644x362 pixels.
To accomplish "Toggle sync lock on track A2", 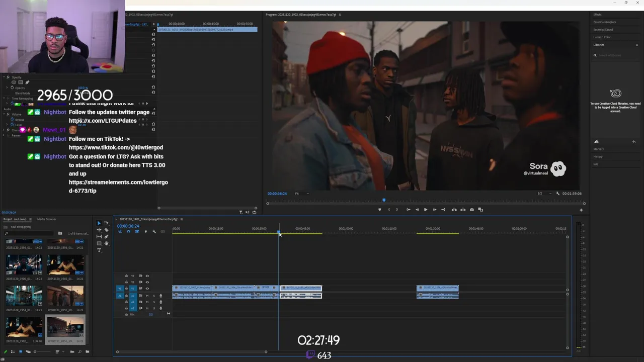I will [140, 302].
